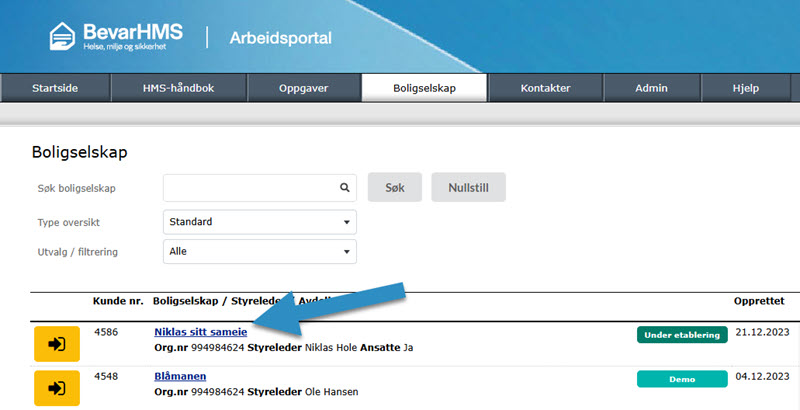
Task: Focus the Søk boligselskap search field
Action: (x=250, y=187)
